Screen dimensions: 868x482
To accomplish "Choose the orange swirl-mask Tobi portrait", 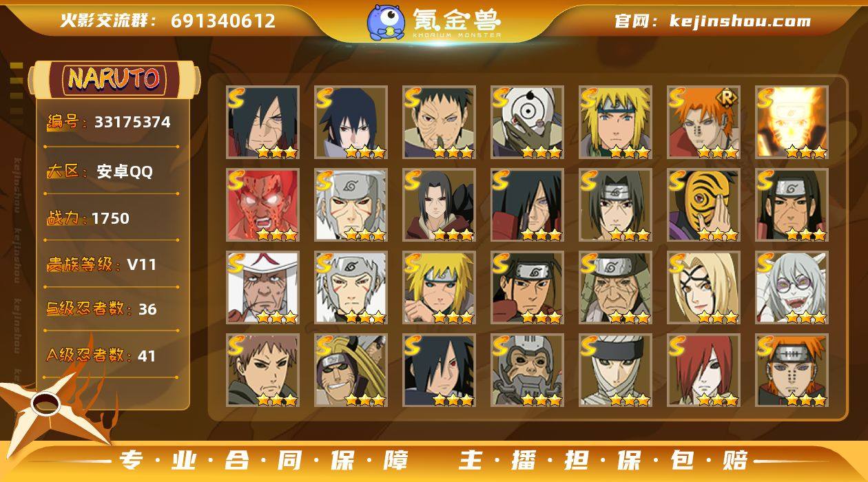I will (x=703, y=205).
